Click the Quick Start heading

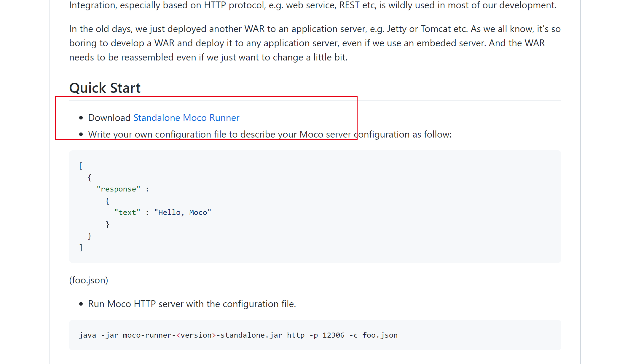pyautogui.click(x=105, y=88)
